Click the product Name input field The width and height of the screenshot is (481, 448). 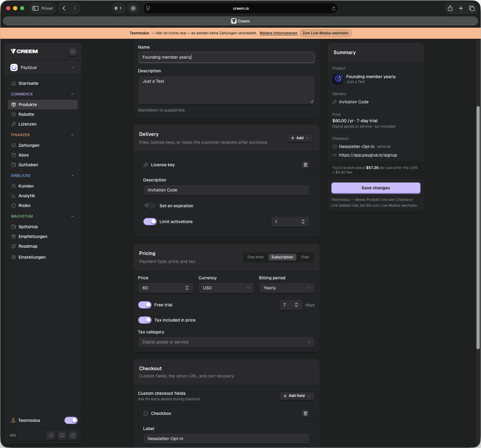point(226,57)
